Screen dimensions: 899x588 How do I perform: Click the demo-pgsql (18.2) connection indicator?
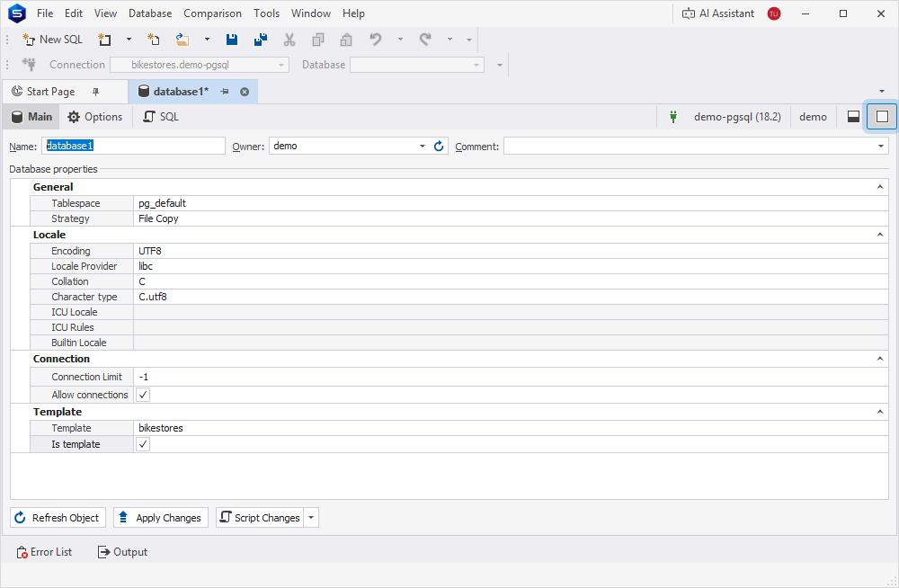pyautogui.click(x=737, y=117)
